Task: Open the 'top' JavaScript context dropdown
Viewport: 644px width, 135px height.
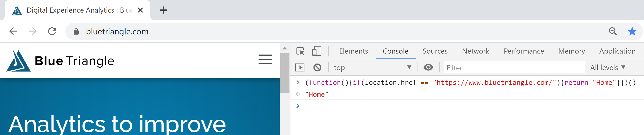Action: [x=372, y=67]
